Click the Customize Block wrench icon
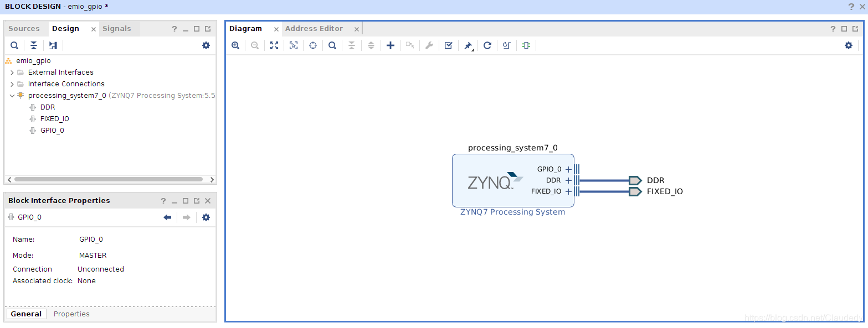868x328 pixels. click(429, 45)
